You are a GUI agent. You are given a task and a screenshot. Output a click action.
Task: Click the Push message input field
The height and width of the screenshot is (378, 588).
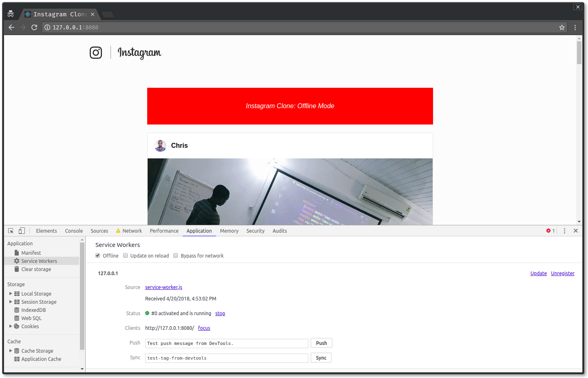(x=227, y=343)
